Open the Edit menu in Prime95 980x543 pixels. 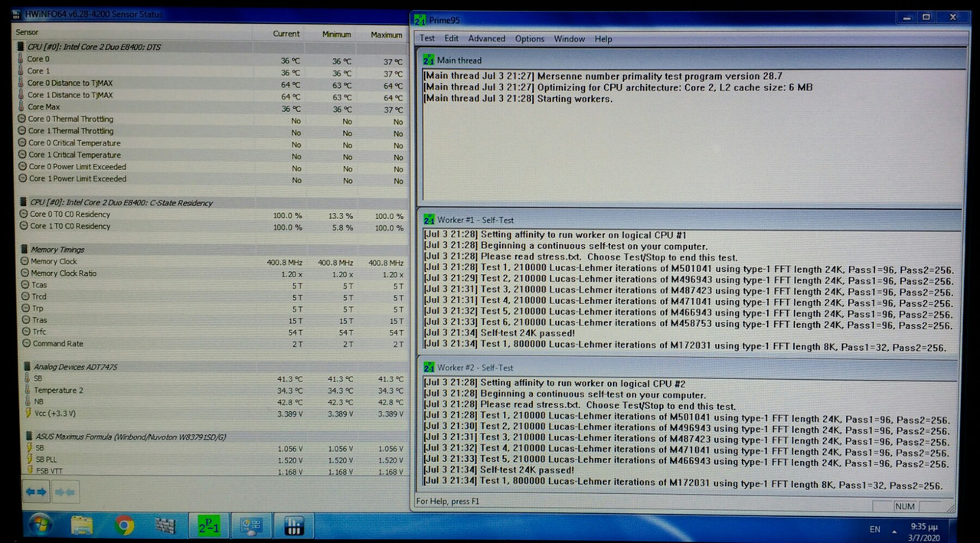(452, 39)
